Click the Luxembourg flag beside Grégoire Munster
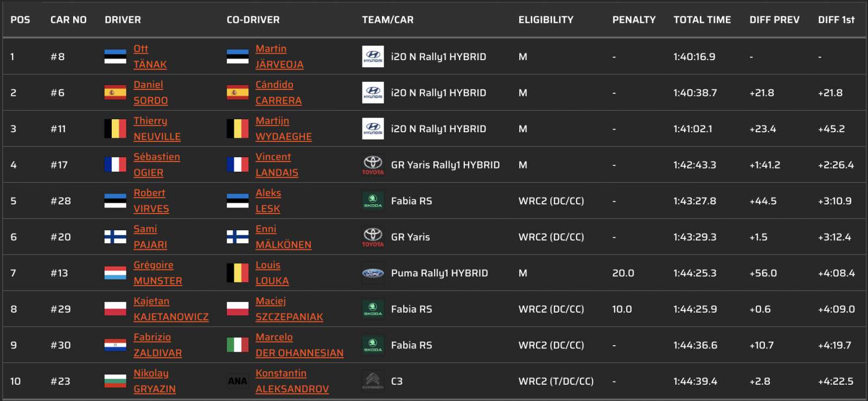The width and height of the screenshot is (868, 401). point(115,273)
